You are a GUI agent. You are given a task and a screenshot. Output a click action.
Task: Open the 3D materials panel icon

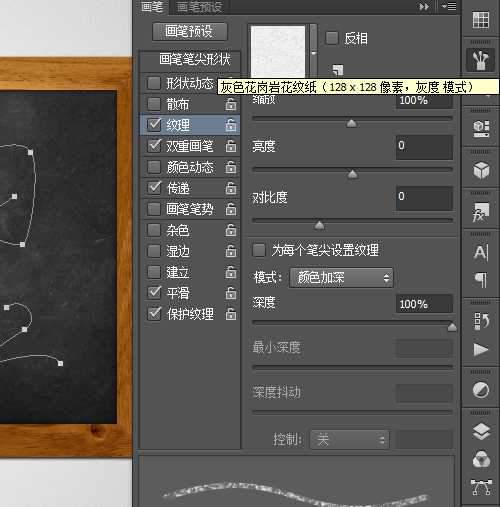(481, 129)
